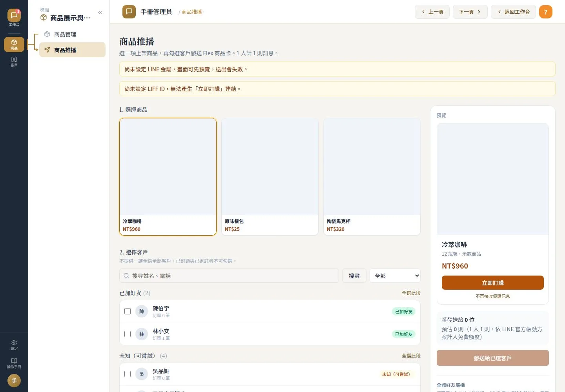Image resolution: width=565 pixels, height=392 pixels.
Task: Click the 林 avatar circle
Action: pos(142,334)
